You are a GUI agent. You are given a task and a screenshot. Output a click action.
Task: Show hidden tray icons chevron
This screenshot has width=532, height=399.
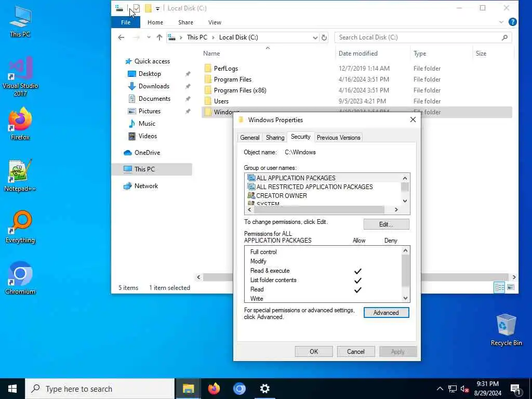click(x=440, y=389)
